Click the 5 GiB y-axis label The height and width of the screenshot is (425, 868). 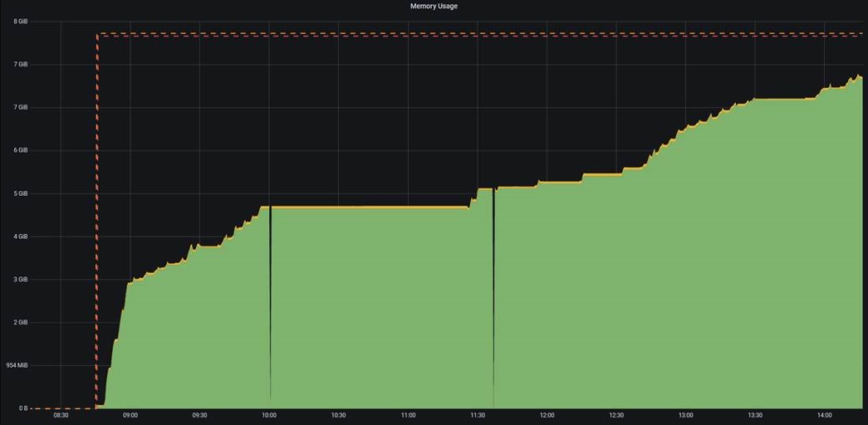[x=21, y=193]
